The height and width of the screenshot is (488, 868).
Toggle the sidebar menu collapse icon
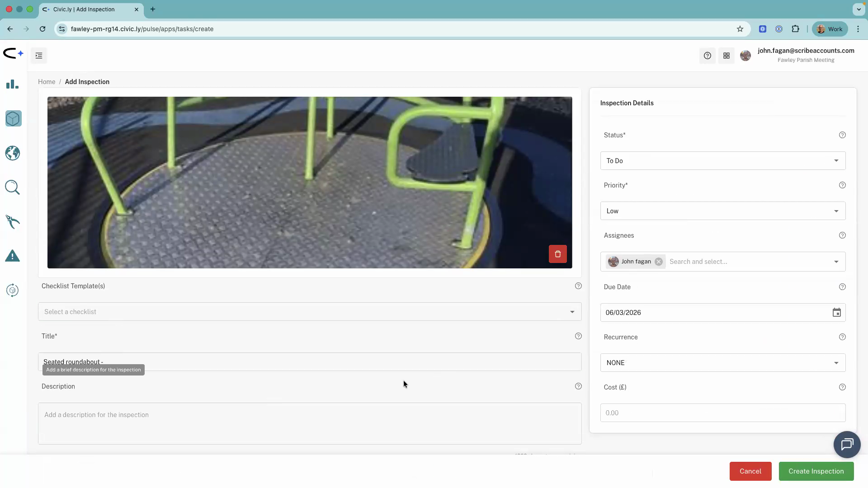39,56
